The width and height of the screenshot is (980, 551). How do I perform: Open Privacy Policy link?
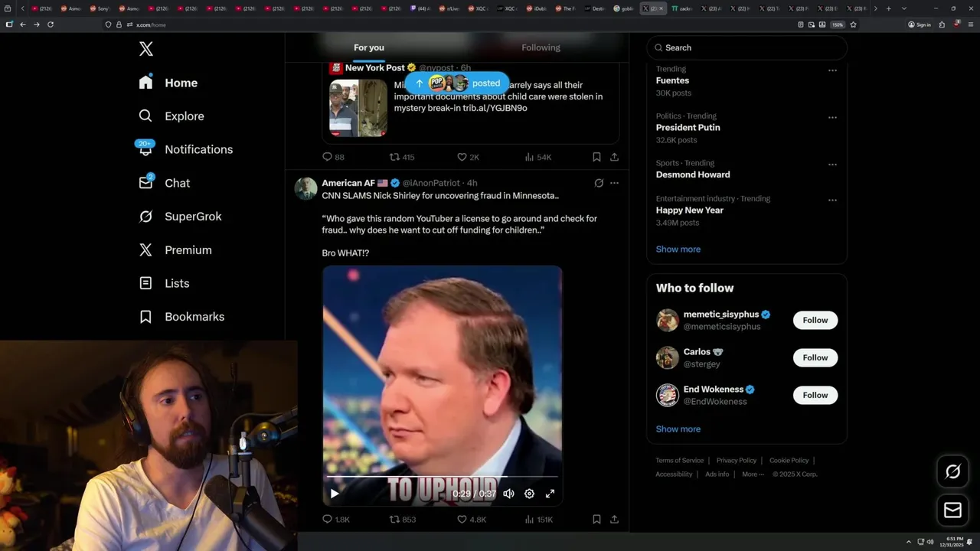[736, 461]
